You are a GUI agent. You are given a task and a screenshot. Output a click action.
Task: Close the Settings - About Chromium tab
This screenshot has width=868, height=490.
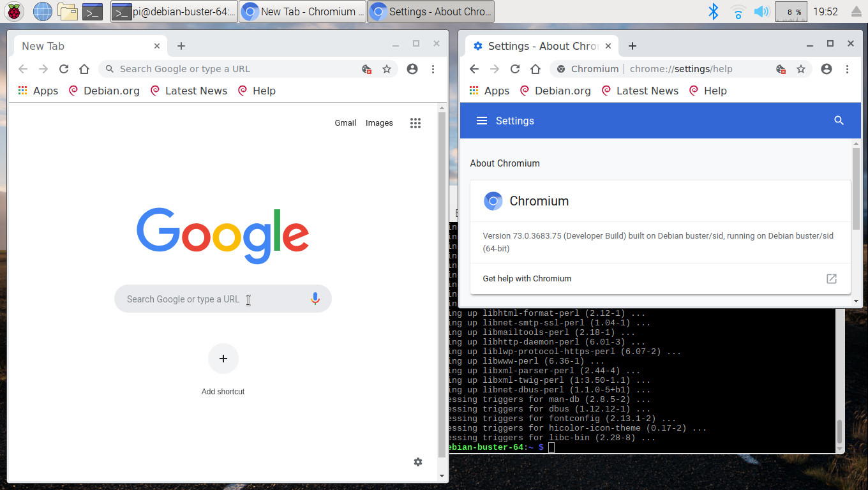608,46
